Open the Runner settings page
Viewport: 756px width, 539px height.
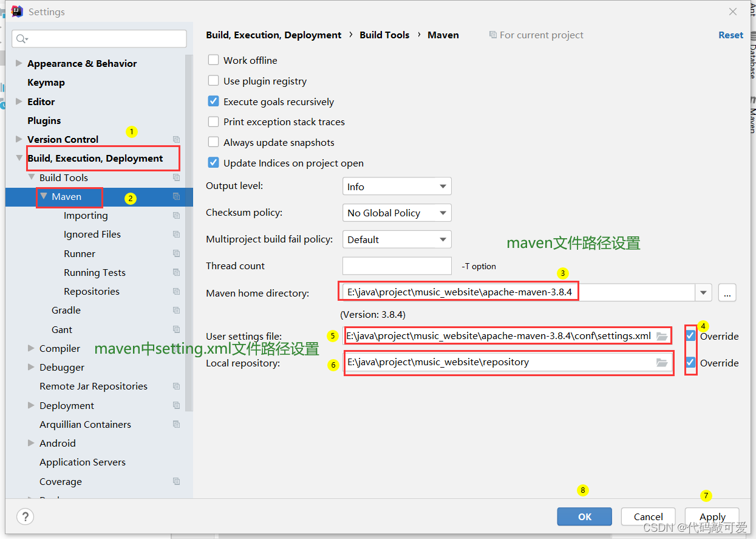(x=80, y=253)
